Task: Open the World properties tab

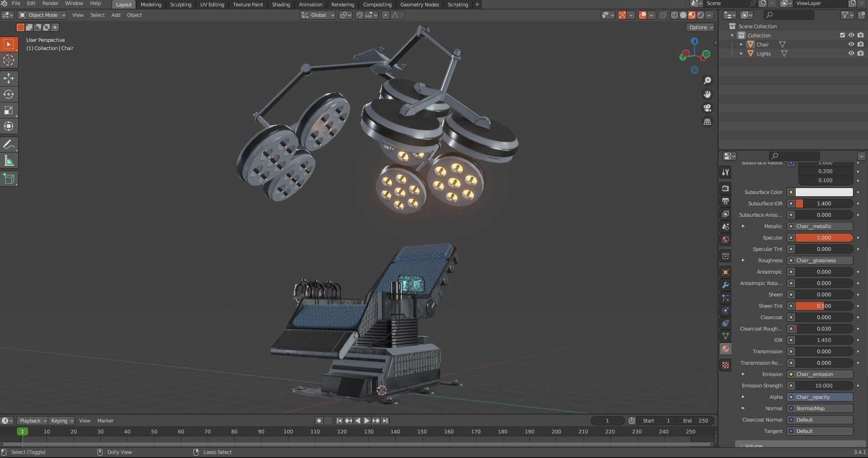Action: point(726,239)
